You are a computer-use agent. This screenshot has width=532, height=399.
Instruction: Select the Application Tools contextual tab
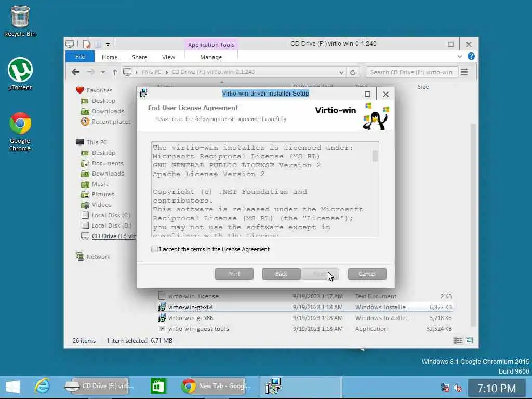point(211,45)
